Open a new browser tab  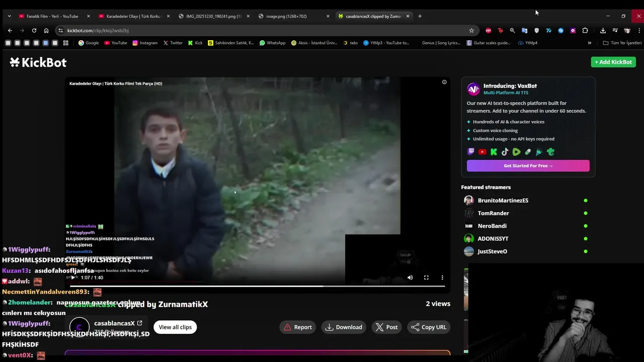[420, 16]
